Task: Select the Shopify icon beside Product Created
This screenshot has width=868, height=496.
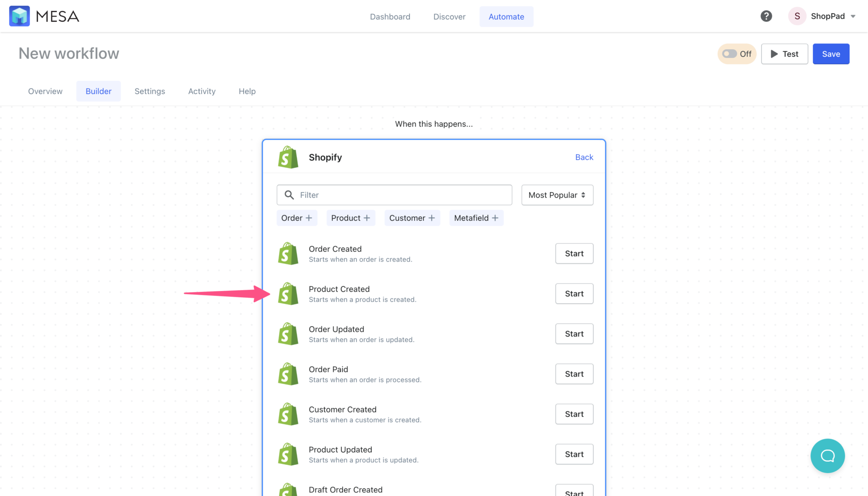Action: [x=288, y=294]
